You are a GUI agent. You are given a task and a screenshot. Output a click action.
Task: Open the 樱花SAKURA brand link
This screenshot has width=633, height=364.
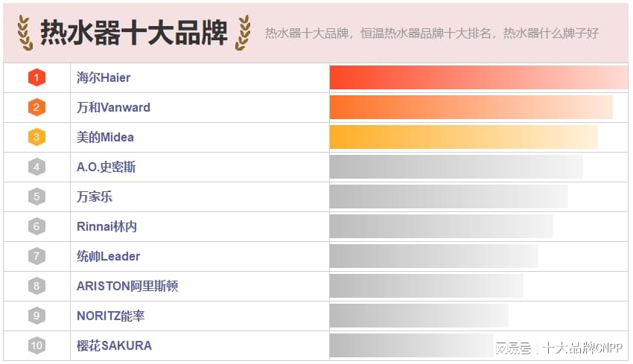coord(114,345)
